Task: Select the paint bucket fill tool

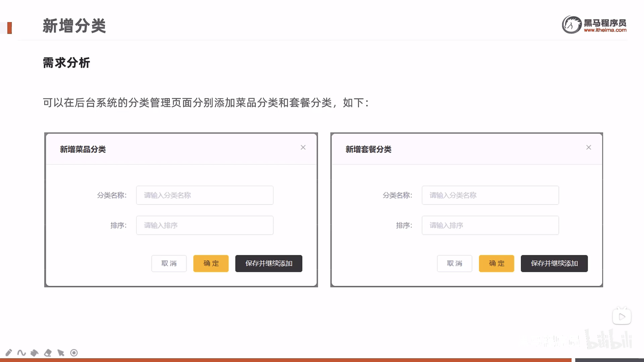Action: [x=35, y=353]
